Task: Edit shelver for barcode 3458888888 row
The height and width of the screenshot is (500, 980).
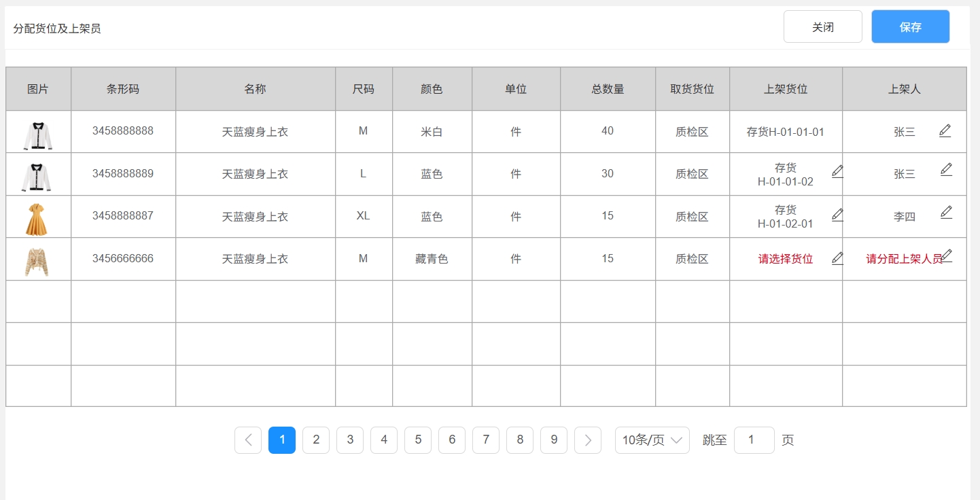Action: [x=945, y=130]
